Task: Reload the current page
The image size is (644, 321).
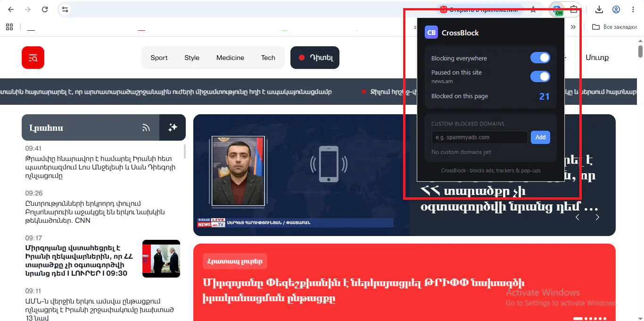Action: [45, 9]
